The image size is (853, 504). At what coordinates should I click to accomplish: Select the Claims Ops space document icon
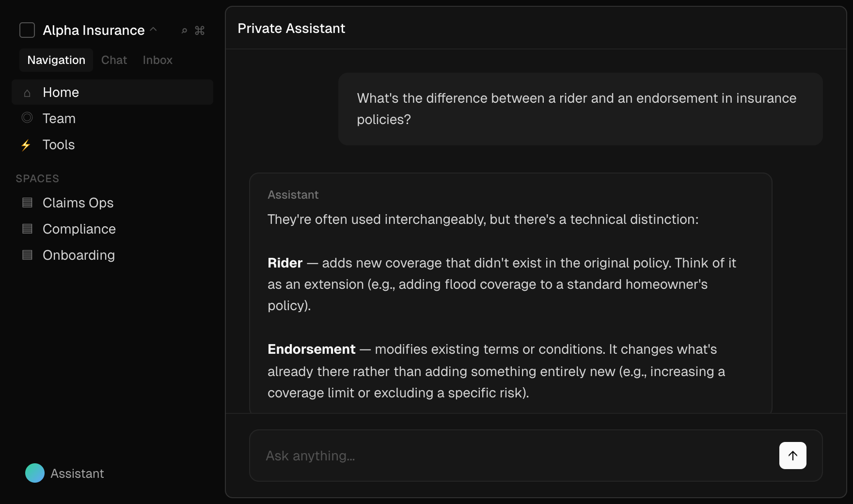tap(27, 203)
